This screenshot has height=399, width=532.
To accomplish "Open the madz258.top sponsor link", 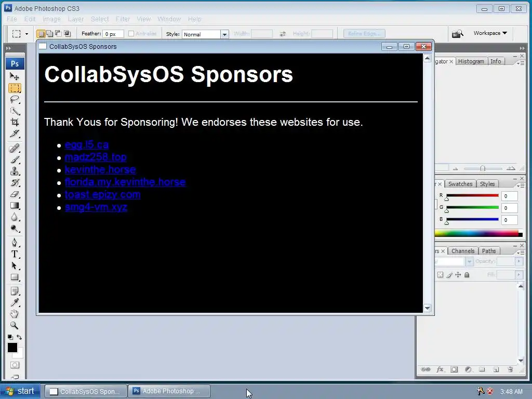I will [96, 157].
